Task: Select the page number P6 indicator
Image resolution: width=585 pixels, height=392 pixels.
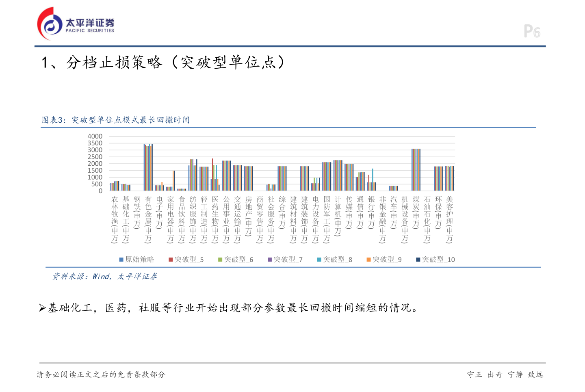Action: pyautogui.click(x=531, y=30)
